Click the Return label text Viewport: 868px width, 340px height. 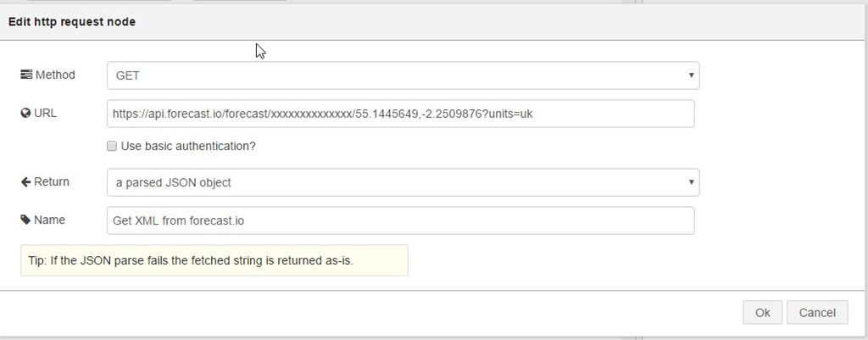(x=52, y=181)
